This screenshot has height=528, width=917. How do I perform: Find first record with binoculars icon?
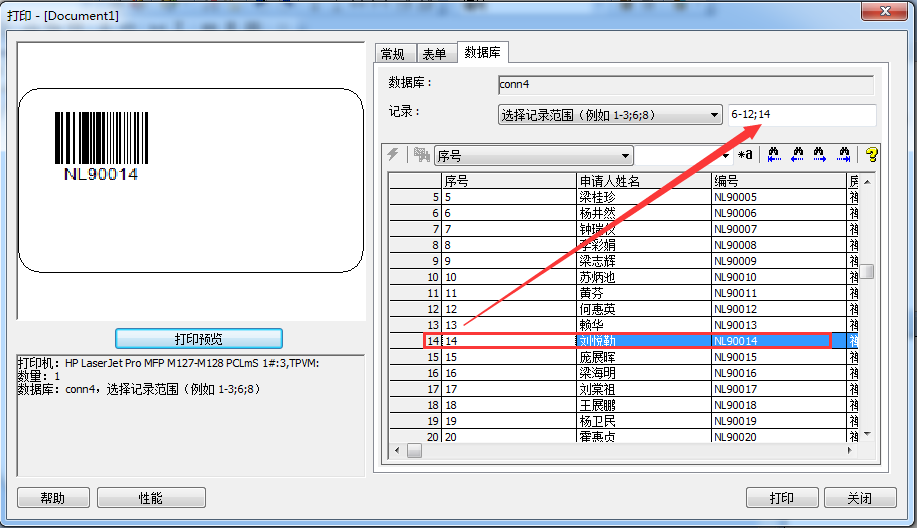[774, 154]
